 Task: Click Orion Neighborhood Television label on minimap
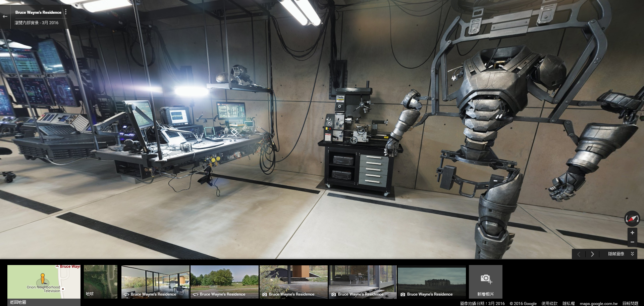(x=44, y=289)
